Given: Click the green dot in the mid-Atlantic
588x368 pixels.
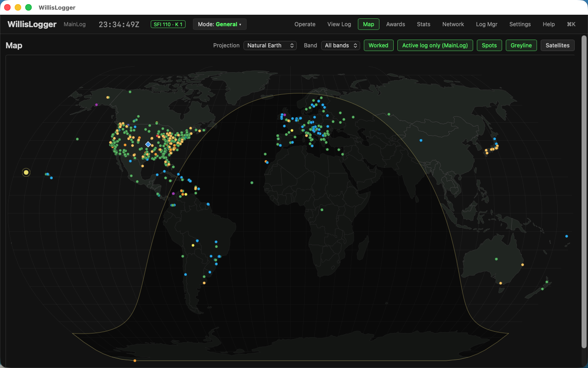Looking at the screenshot, I should [x=252, y=183].
